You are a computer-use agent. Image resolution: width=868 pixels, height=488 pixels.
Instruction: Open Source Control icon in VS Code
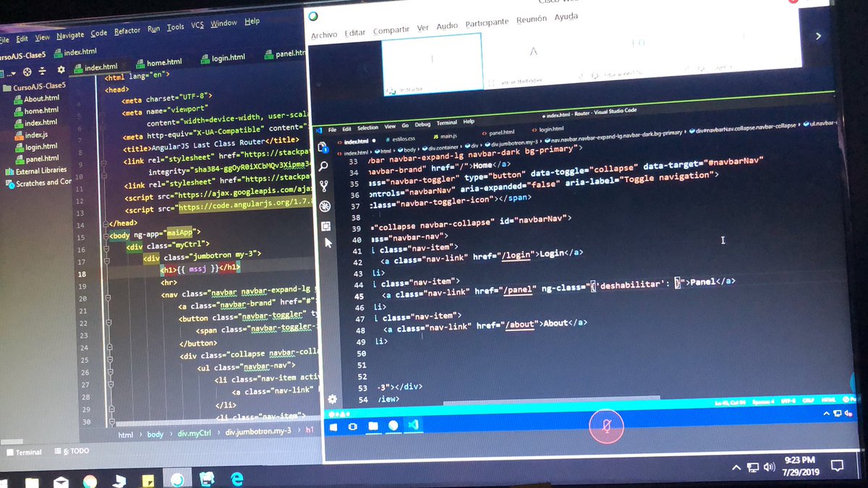pyautogui.click(x=323, y=187)
